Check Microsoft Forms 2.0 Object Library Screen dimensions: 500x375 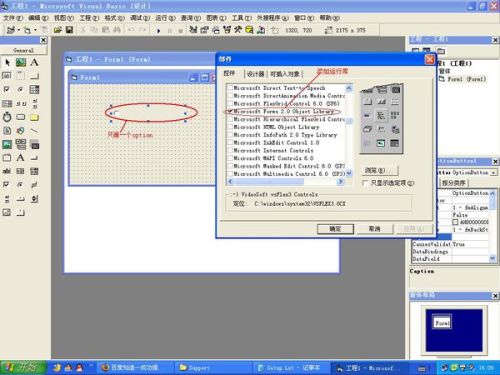point(230,111)
